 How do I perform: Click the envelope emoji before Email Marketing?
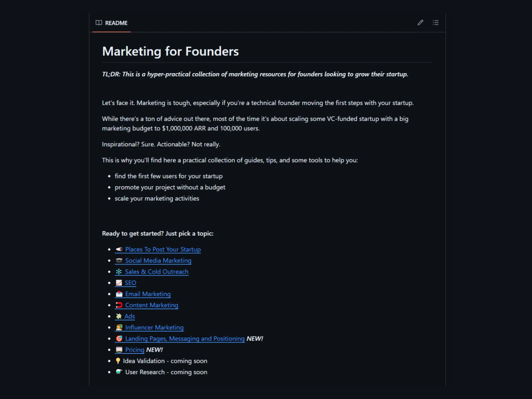[x=119, y=294]
